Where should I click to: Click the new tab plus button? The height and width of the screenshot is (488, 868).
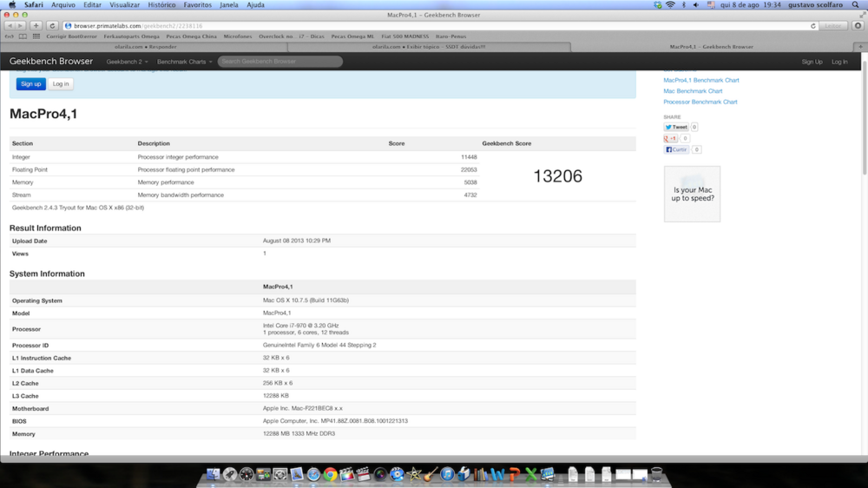click(36, 26)
